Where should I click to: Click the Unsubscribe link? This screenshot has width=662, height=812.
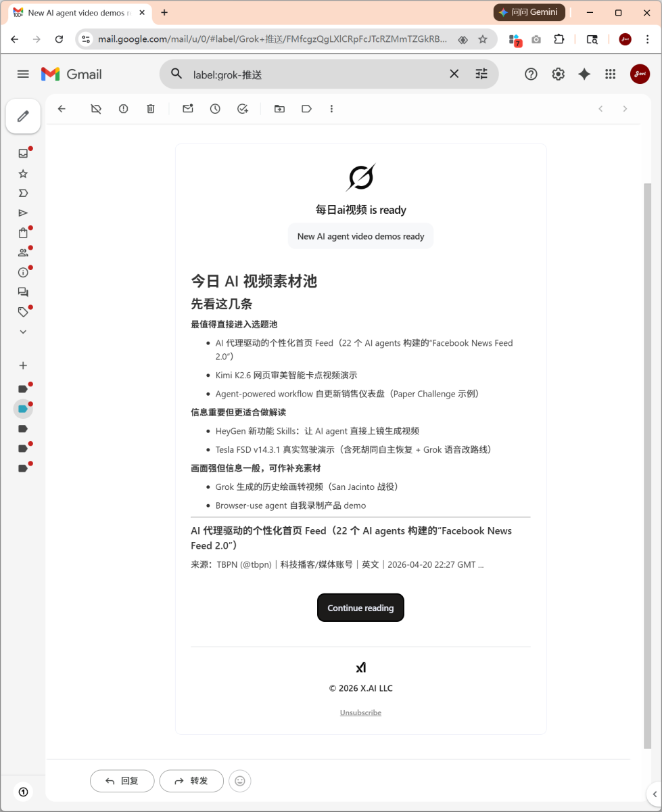[360, 713]
